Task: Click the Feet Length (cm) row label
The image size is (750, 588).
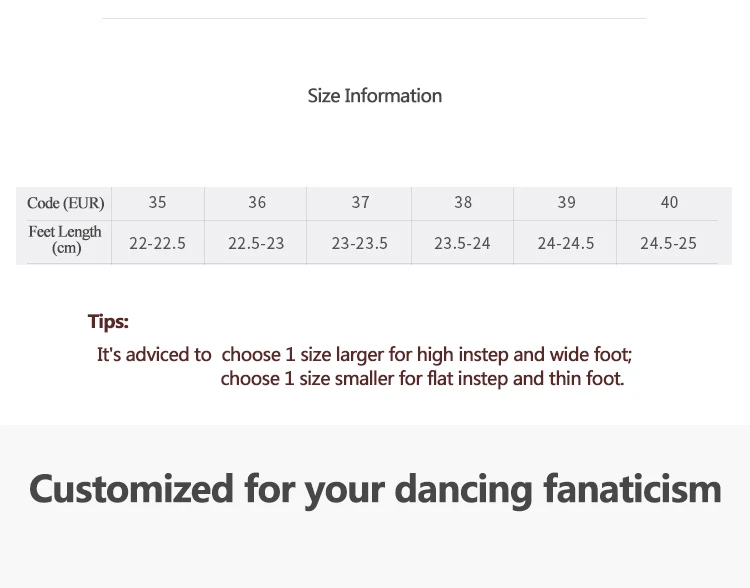Action: pos(66,240)
